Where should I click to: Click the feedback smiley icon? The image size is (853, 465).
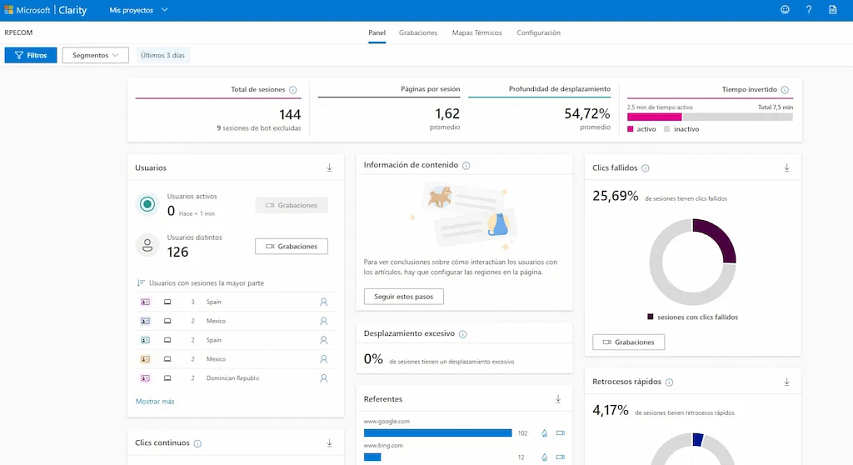click(784, 9)
